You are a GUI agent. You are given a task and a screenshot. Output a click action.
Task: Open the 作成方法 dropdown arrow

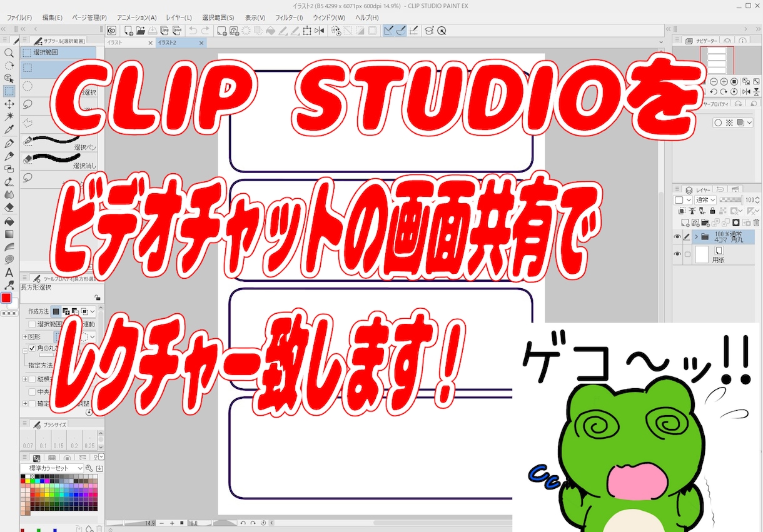[x=93, y=311]
